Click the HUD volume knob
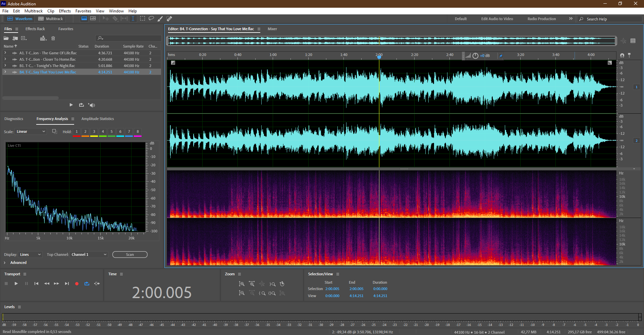The image size is (644, 335). coord(475,56)
